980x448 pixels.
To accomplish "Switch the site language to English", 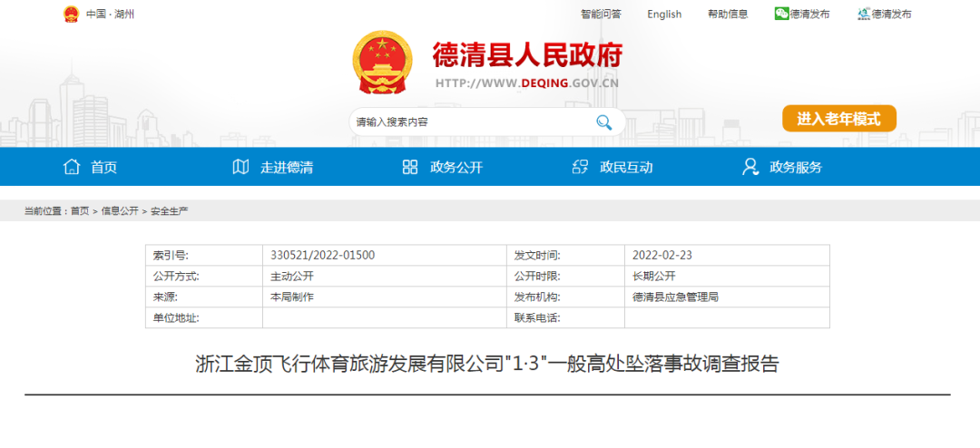I will point(664,15).
